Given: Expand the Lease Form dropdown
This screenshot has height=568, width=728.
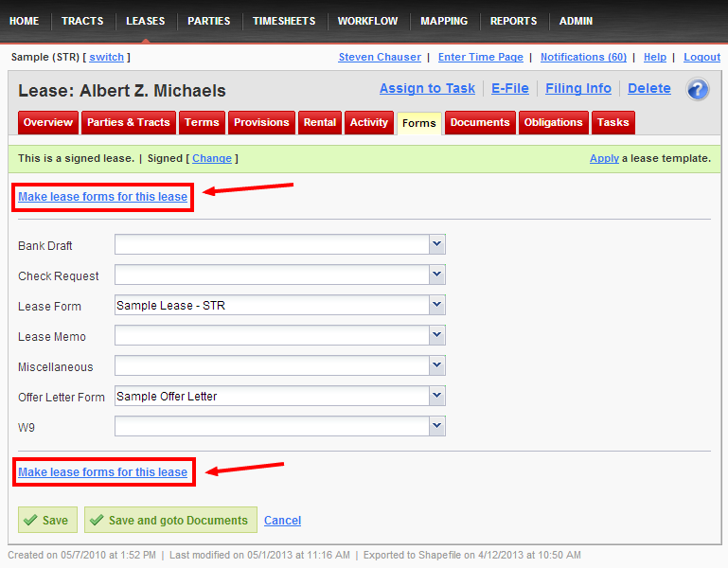Looking at the screenshot, I should tap(436, 306).
